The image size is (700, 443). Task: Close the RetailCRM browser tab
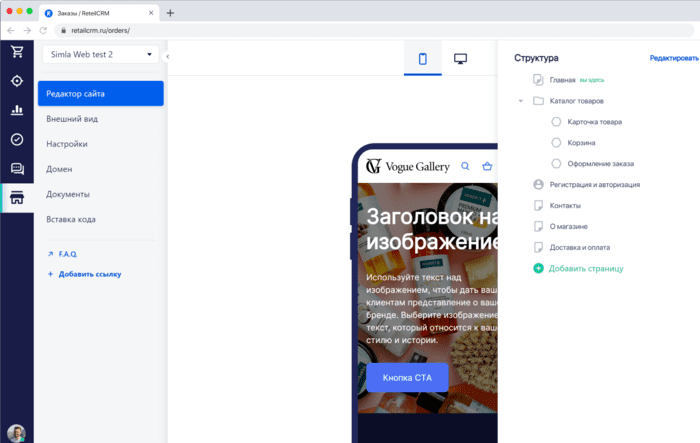pyautogui.click(x=151, y=13)
